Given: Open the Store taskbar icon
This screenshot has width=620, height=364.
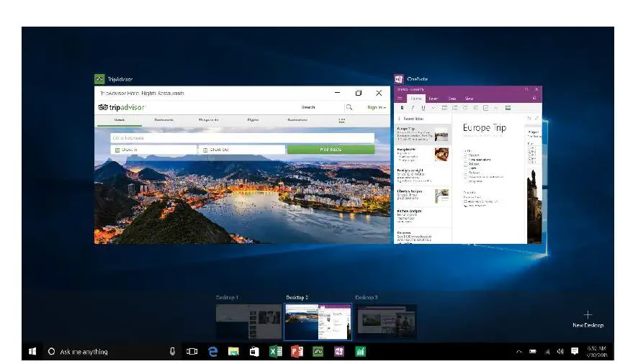Looking at the screenshot, I should 254,351.
